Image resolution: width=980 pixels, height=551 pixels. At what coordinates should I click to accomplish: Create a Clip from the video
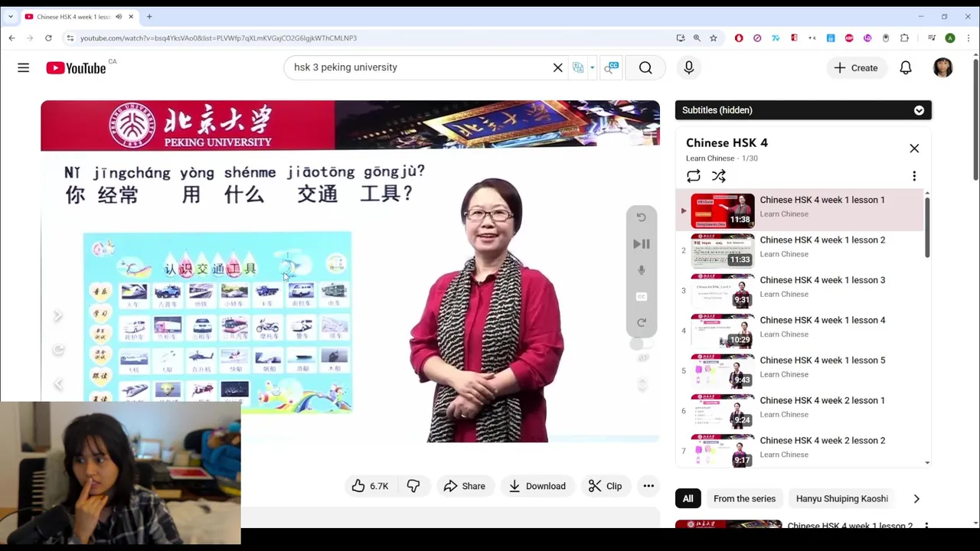(605, 486)
